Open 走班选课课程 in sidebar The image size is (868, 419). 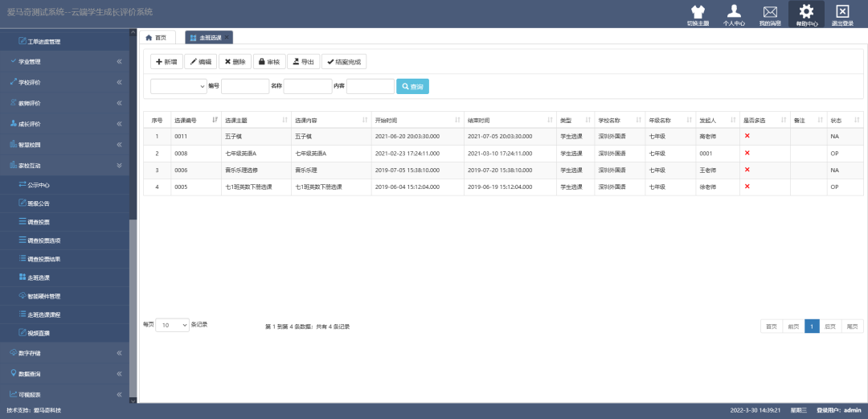click(64, 314)
